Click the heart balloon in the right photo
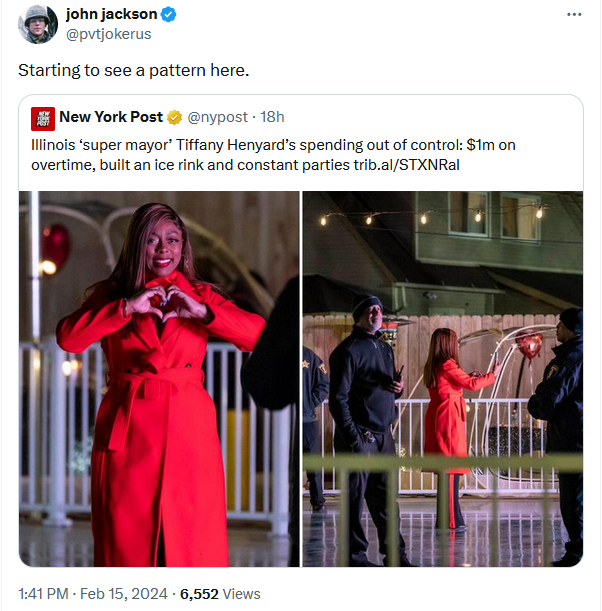 point(529,344)
